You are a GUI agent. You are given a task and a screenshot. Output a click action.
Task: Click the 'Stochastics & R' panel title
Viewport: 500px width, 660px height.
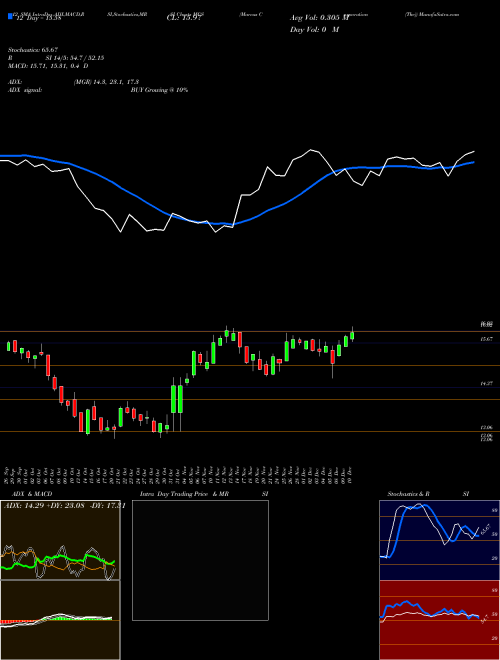(408, 494)
